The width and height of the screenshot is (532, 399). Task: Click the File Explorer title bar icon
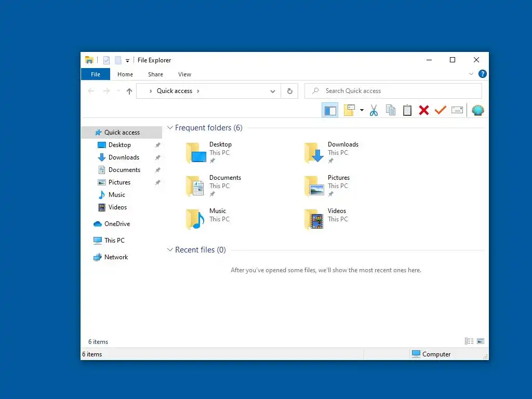coord(89,60)
